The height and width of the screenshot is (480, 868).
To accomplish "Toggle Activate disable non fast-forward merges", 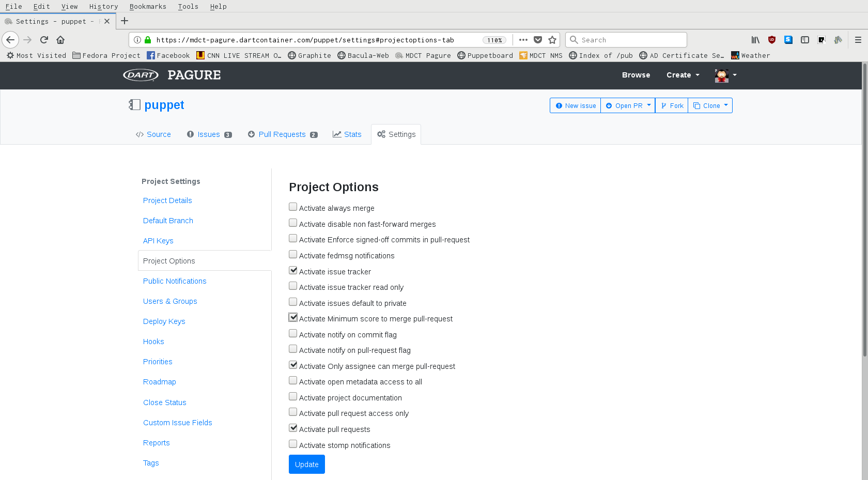I will coord(293,223).
